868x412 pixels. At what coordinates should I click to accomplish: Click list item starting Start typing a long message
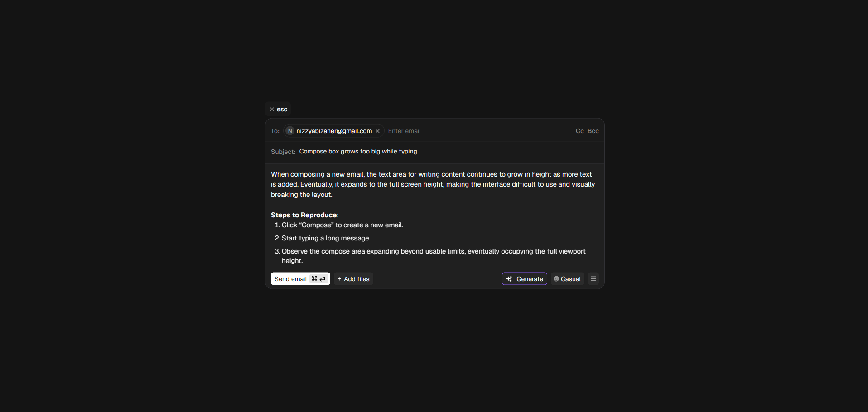326,238
